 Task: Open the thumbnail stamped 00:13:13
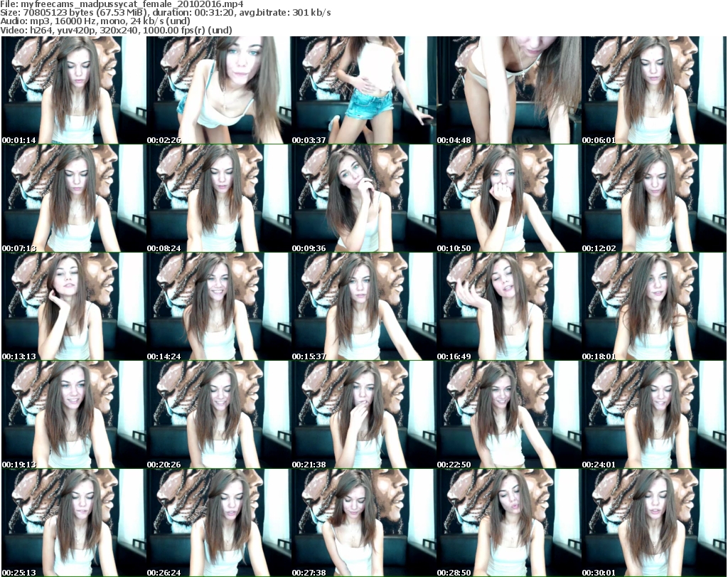tap(74, 307)
